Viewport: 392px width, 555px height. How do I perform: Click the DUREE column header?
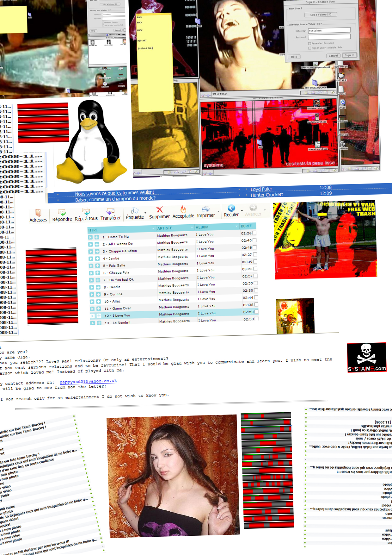(x=246, y=226)
